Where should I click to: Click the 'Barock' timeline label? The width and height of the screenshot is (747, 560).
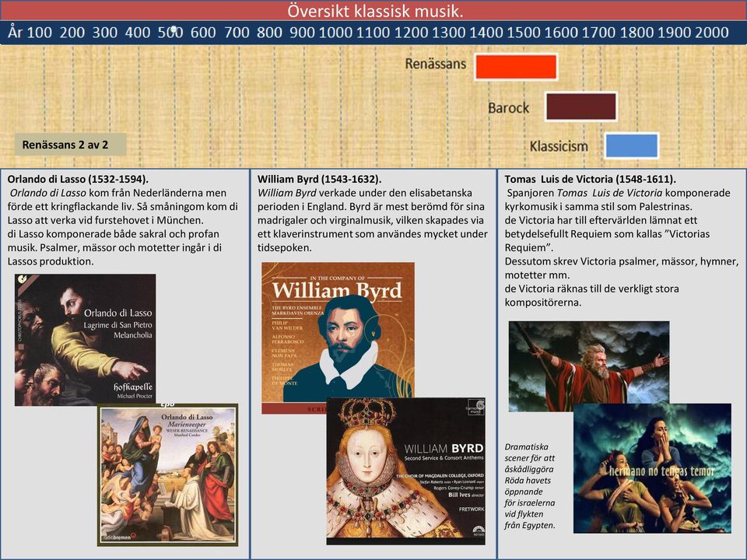pos(508,108)
